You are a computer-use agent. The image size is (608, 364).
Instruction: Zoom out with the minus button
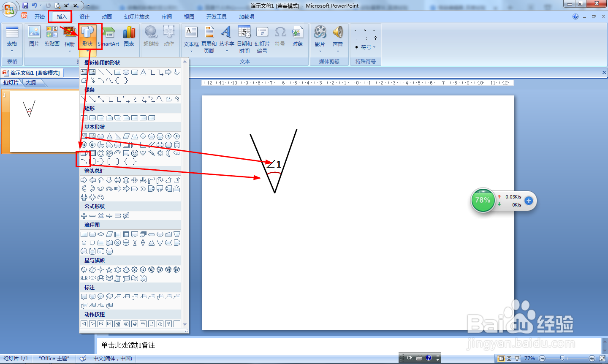tap(542, 358)
